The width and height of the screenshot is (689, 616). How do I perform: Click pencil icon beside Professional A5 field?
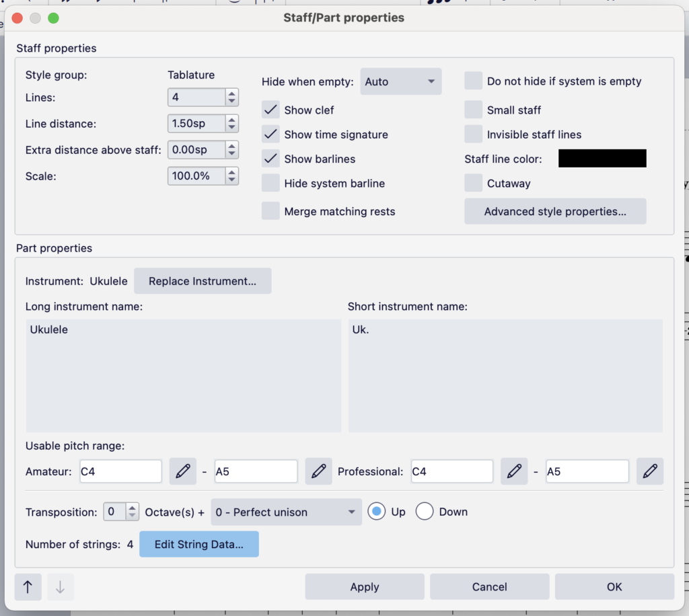point(650,472)
